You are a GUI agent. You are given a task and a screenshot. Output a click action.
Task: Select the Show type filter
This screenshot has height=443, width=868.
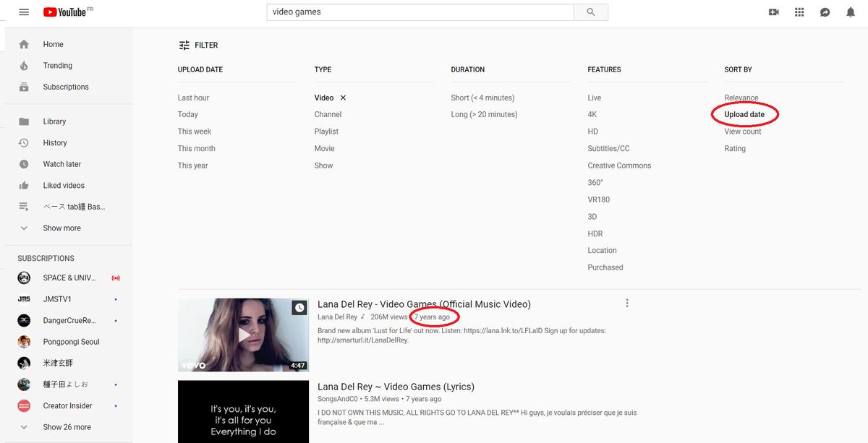point(323,165)
